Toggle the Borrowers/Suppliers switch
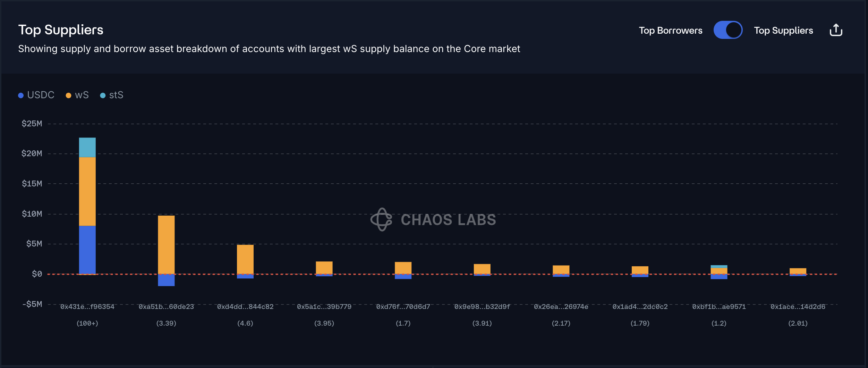This screenshot has width=868, height=368. [727, 30]
